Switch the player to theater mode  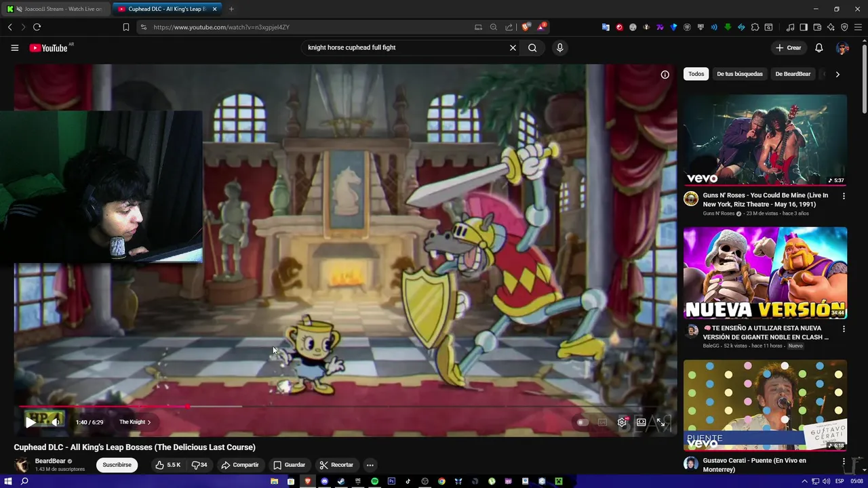coord(641,422)
